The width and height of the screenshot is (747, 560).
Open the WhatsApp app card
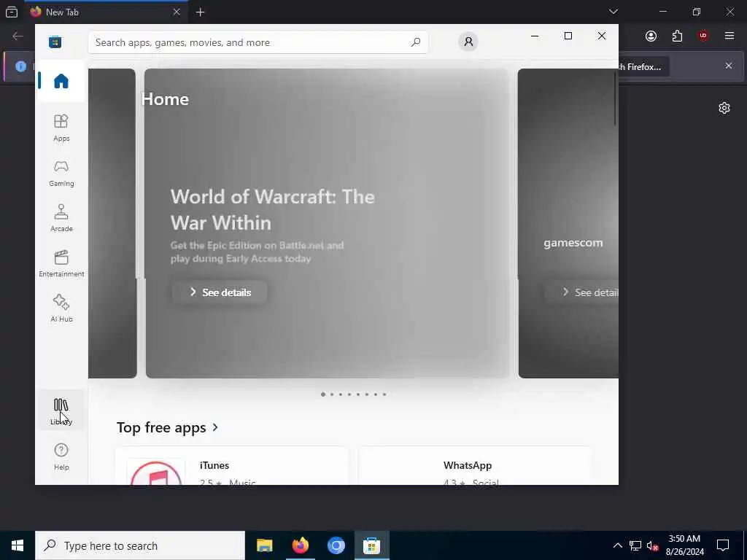click(x=475, y=466)
